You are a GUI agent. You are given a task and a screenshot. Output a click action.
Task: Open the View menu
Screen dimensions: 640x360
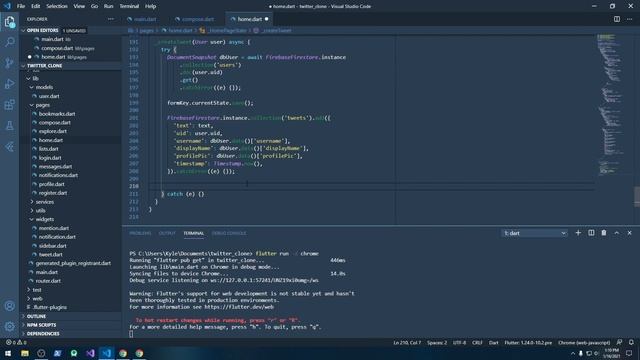[79, 6]
